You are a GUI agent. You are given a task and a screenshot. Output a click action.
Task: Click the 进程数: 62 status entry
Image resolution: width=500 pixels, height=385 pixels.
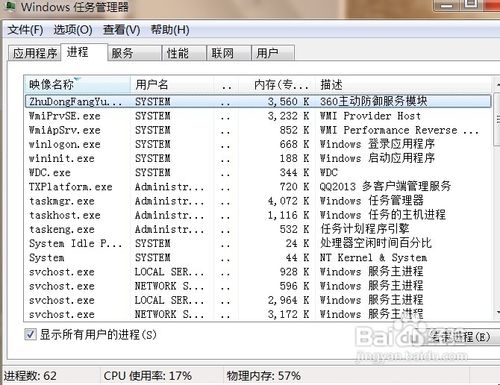click(30, 376)
